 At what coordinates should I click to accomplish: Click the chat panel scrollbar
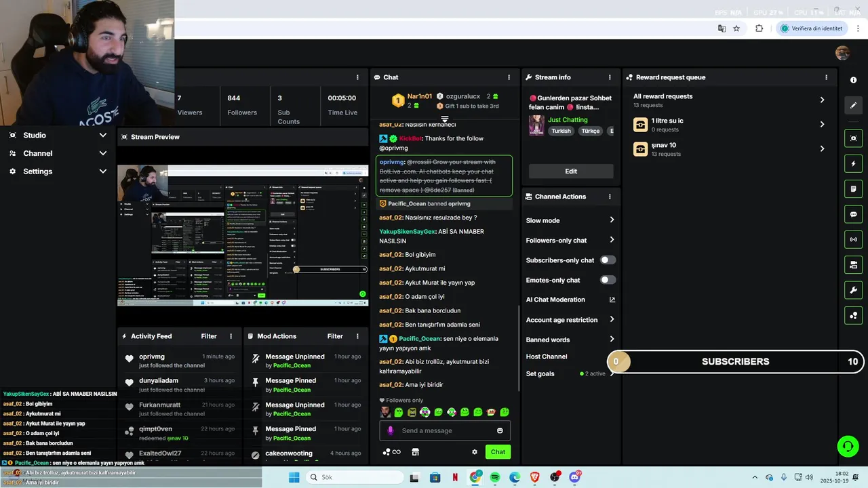click(x=519, y=348)
